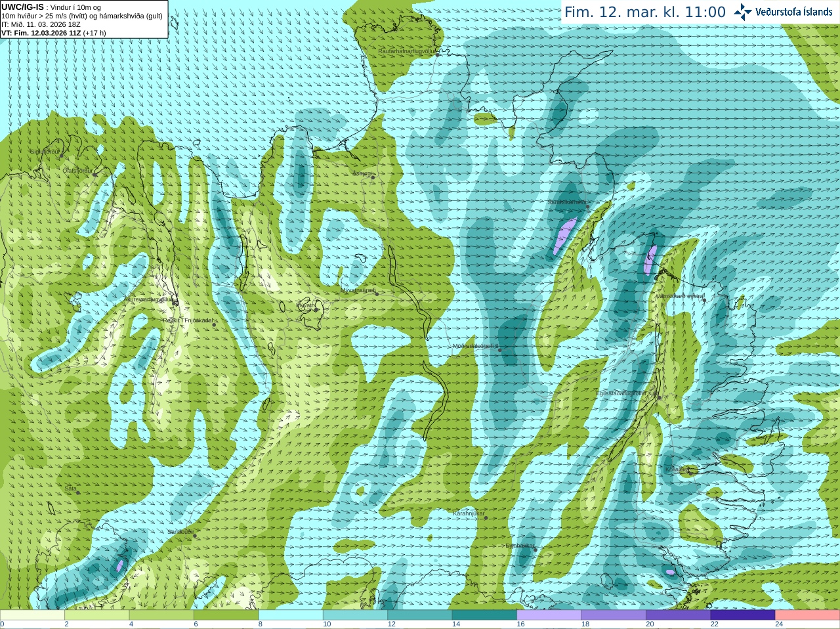The width and height of the screenshot is (840, 629).
Task: Select the 12–14 m/s teal legend swatch
Action: [420, 615]
